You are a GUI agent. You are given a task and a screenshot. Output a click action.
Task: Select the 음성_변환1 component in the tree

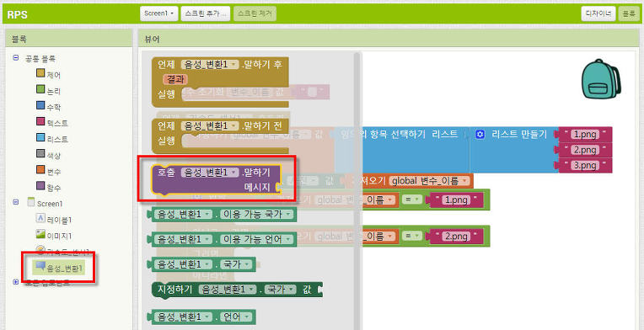[60, 268]
